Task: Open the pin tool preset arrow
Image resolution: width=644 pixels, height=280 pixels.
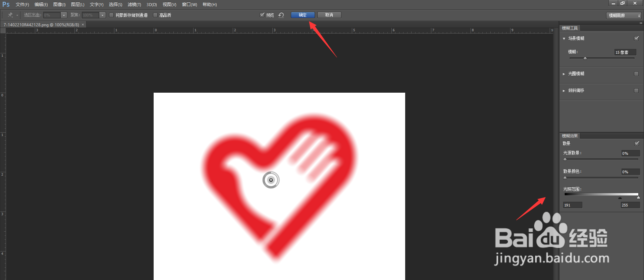Action: coord(17,15)
